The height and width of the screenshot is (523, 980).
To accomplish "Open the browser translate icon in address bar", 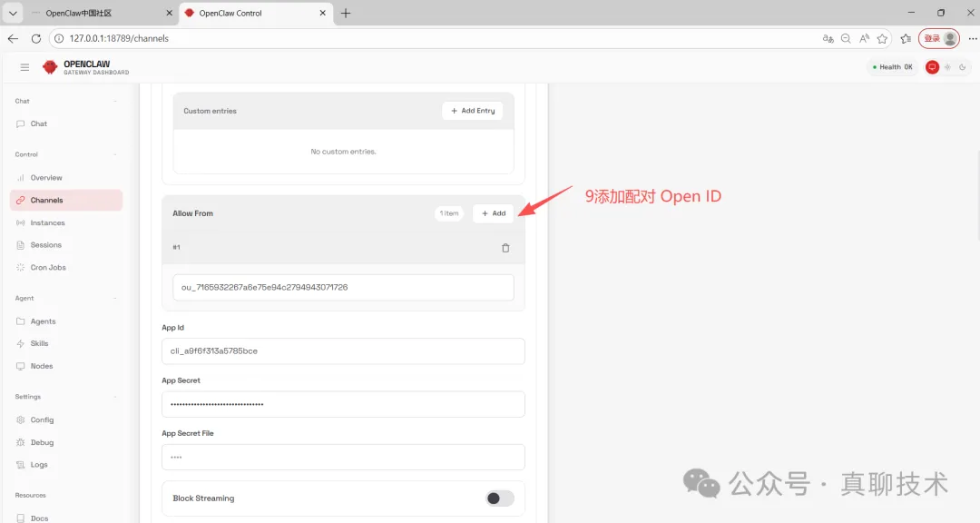I will [x=828, y=39].
